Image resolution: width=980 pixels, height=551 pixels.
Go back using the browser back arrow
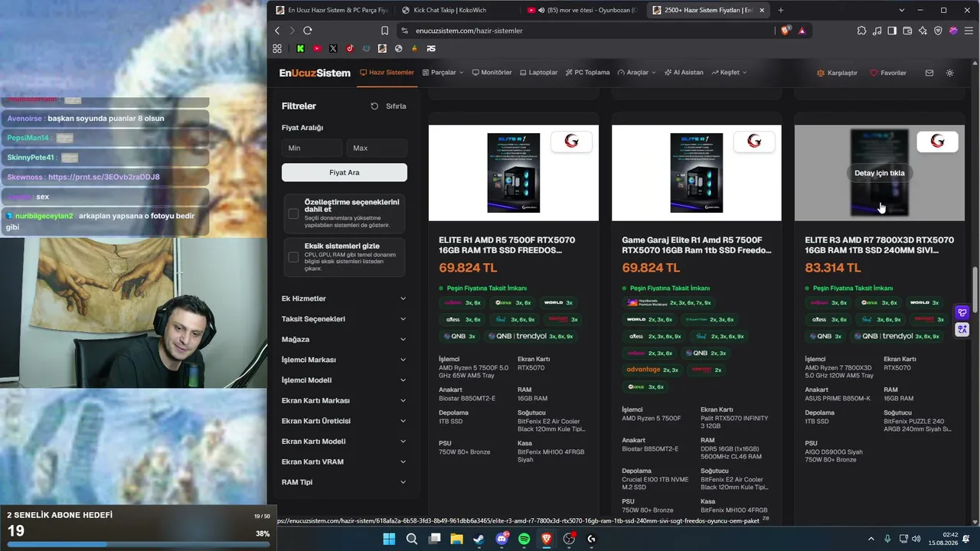(277, 31)
